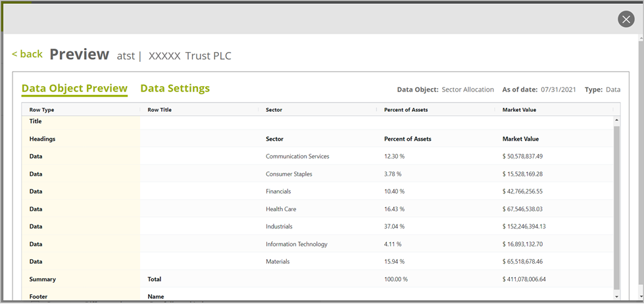644x304 pixels.
Task: Click the 100.00 % summary value
Action: point(396,279)
